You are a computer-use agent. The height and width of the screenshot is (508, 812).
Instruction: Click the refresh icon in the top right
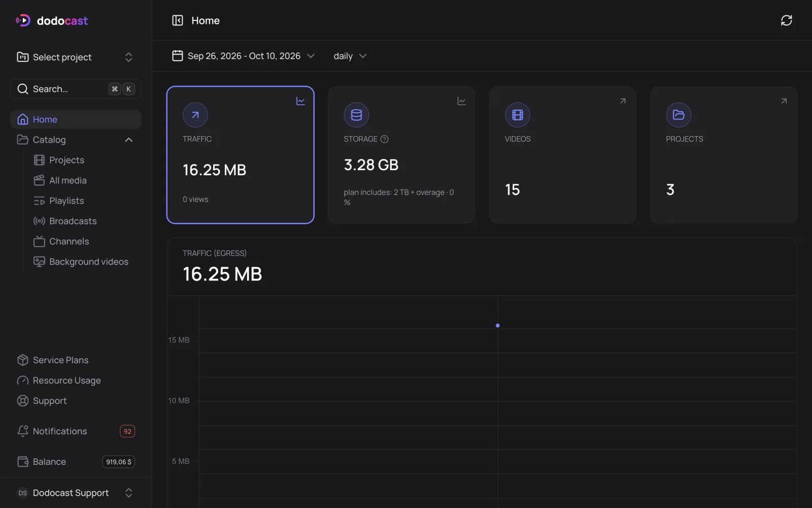[786, 20]
